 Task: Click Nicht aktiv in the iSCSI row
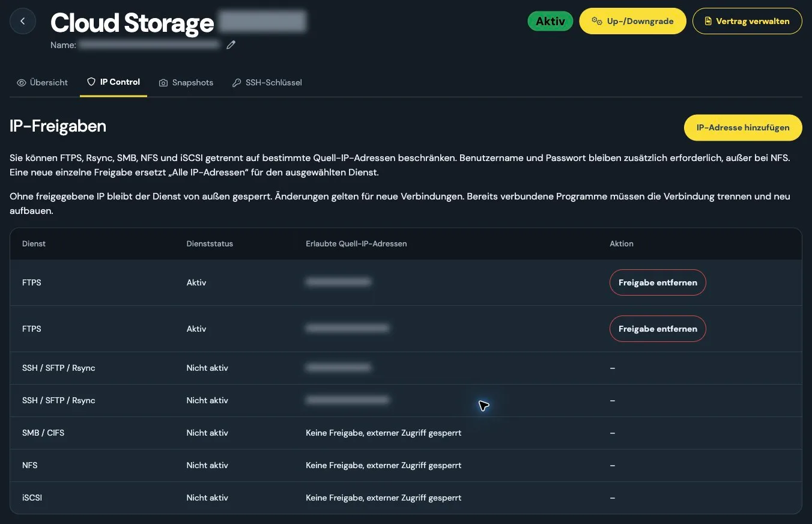click(207, 498)
